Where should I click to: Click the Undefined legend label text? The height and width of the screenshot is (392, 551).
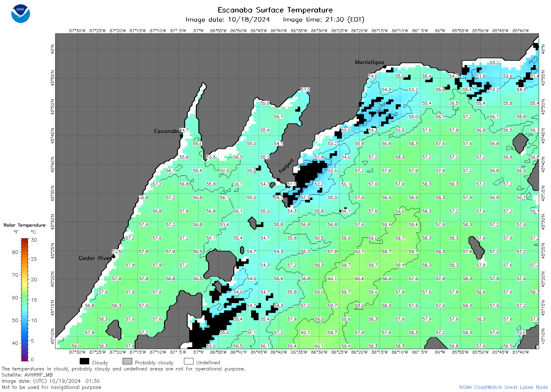(x=208, y=363)
